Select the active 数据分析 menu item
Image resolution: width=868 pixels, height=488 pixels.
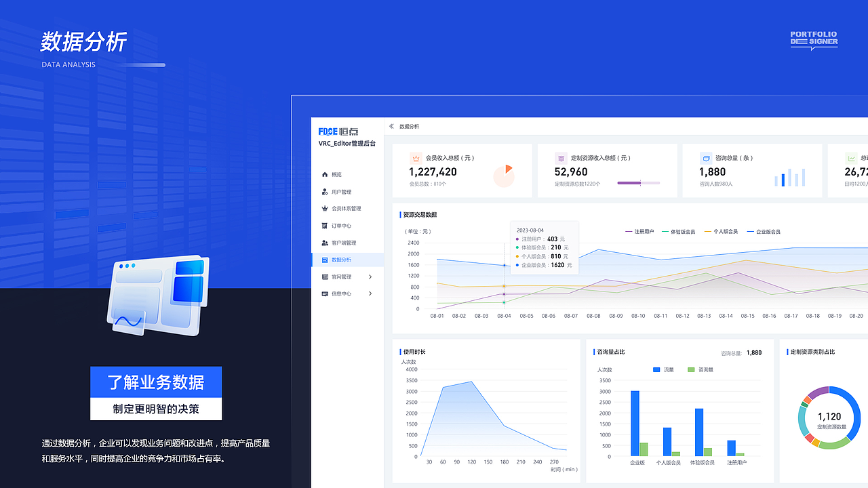click(x=347, y=260)
